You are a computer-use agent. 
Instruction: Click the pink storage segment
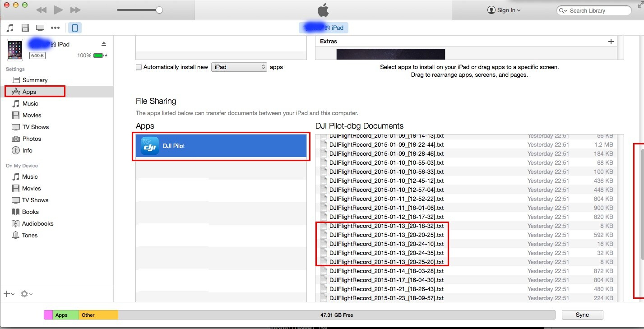[48, 315]
